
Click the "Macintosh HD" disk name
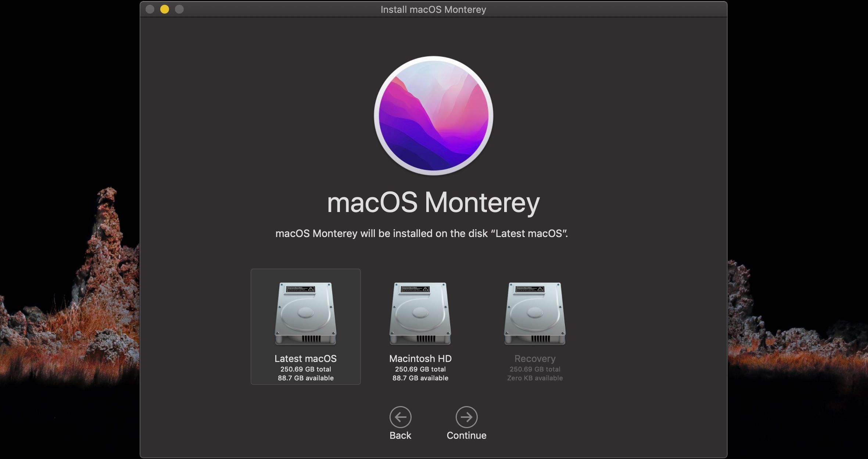[420, 358]
